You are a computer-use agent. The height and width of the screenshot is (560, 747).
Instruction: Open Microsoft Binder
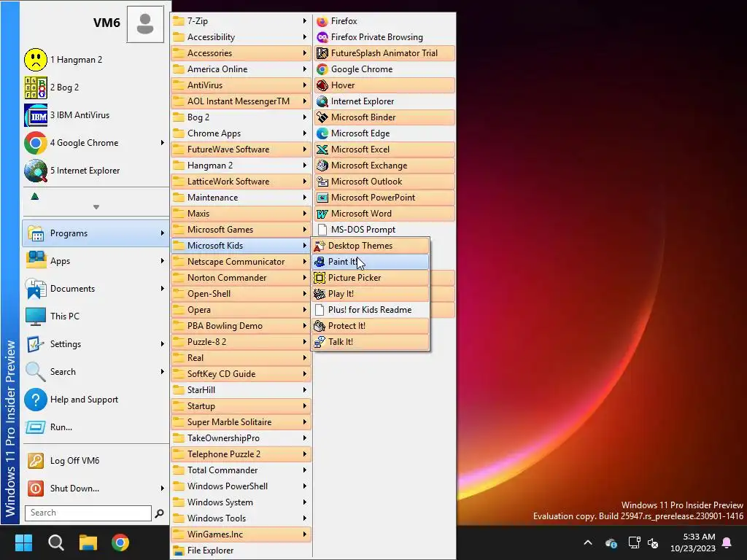(x=384, y=117)
